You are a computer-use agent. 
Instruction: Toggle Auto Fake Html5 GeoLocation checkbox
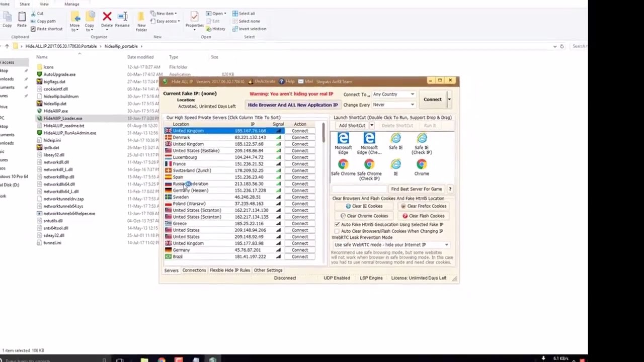337,224
